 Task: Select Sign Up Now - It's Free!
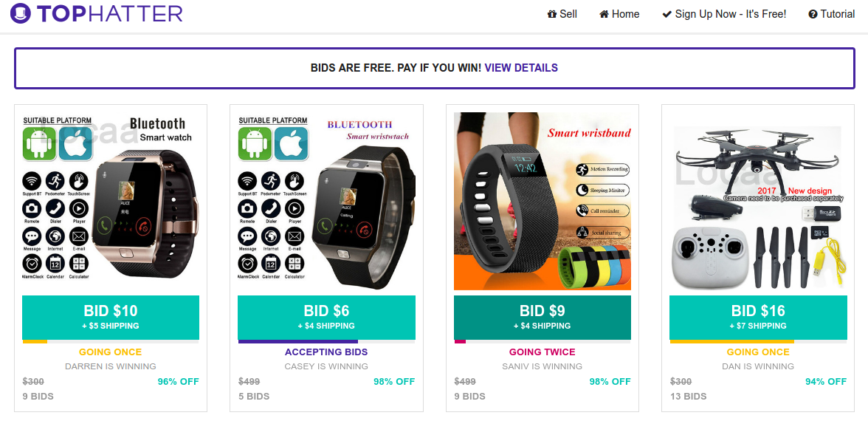point(724,15)
